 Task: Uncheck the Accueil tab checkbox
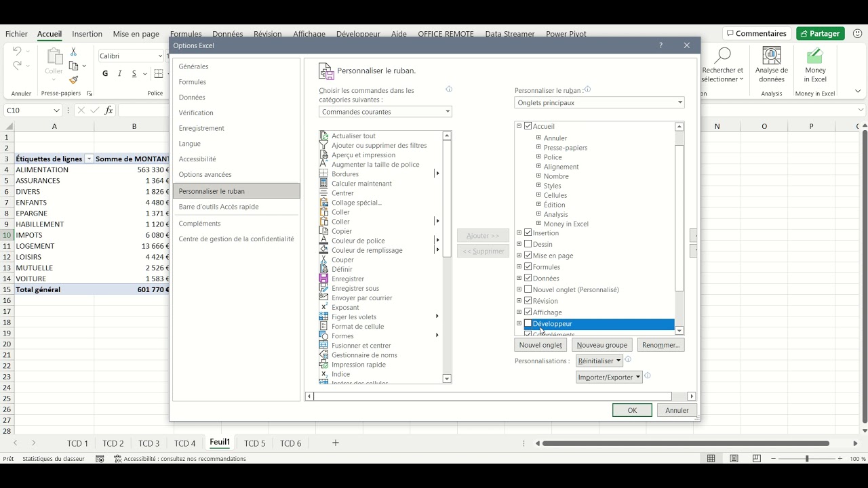pyautogui.click(x=528, y=126)
